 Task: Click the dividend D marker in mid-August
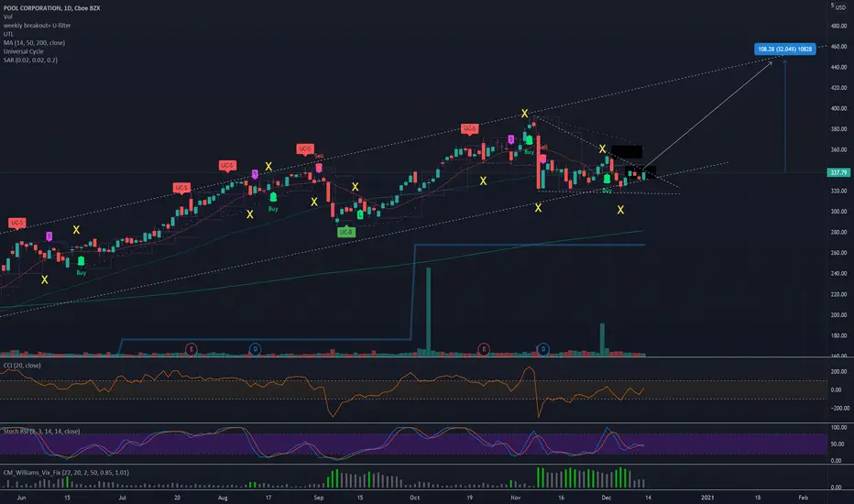click(x=255, y=349)
